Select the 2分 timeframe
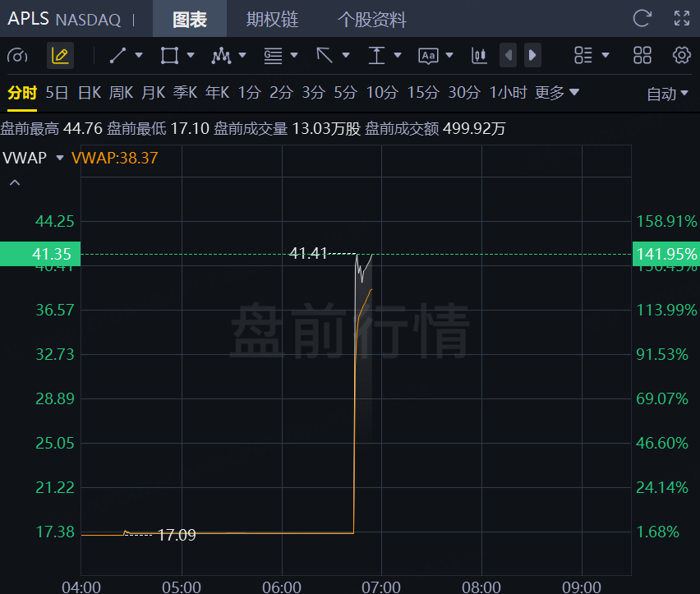 (281, 93)
